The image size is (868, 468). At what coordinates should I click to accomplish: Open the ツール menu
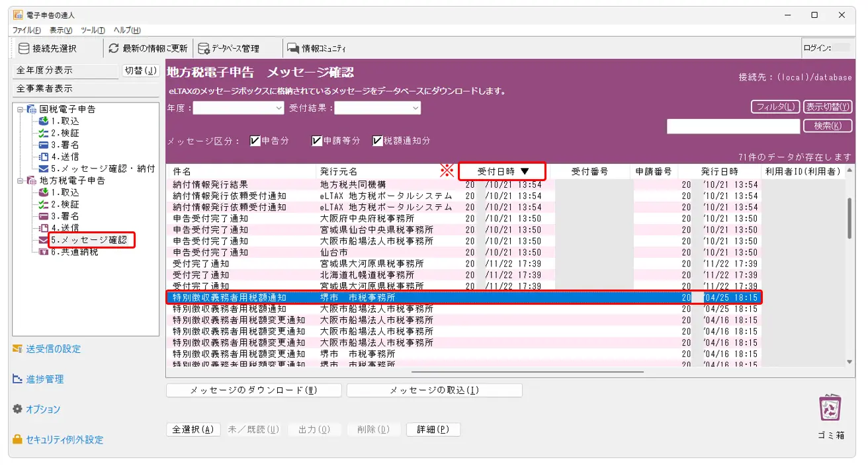coord(93,30)
